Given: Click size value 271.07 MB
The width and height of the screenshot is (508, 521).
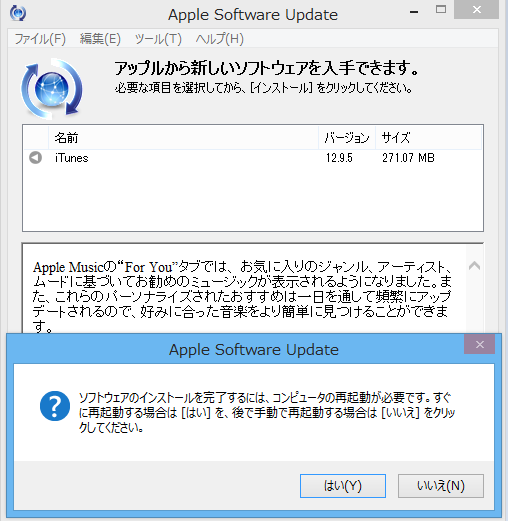Looking at the screenshot, I should tap(408, 158).
